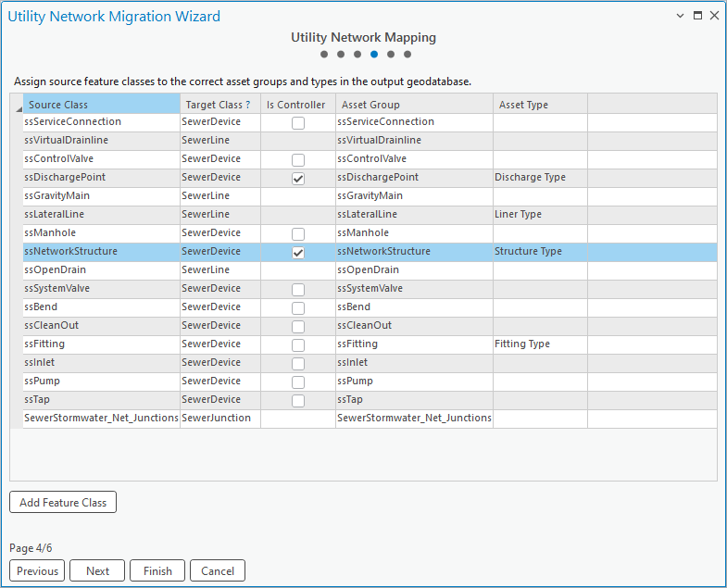Open Target Class cell for ssGravityMain

[220, 196]
